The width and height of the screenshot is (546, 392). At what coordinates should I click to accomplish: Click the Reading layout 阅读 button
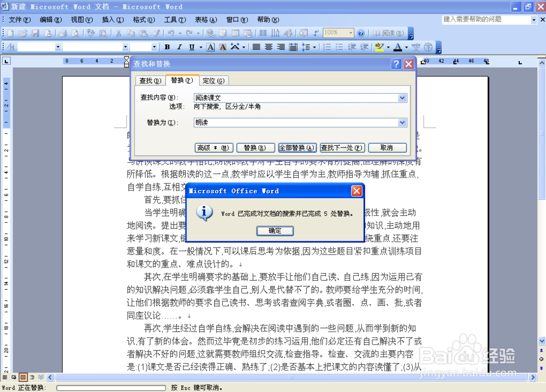pyautogui.click(x=388, y=33)
